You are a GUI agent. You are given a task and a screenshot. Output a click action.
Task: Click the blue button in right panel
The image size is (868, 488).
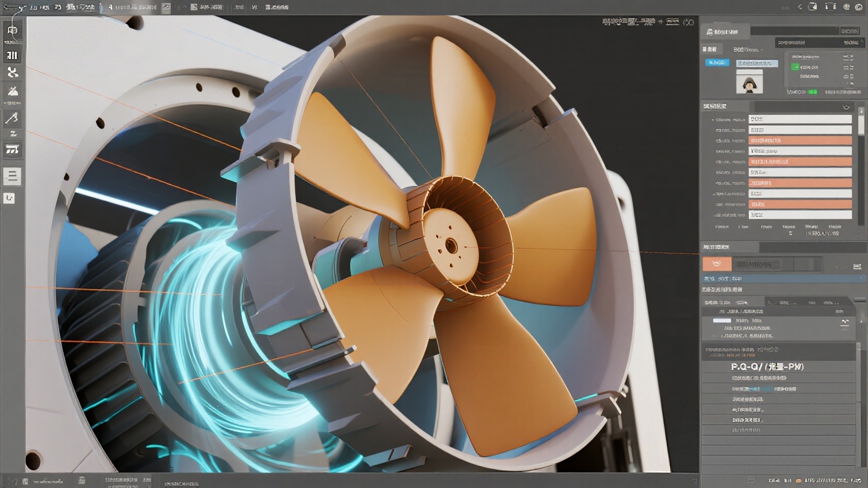717,63
